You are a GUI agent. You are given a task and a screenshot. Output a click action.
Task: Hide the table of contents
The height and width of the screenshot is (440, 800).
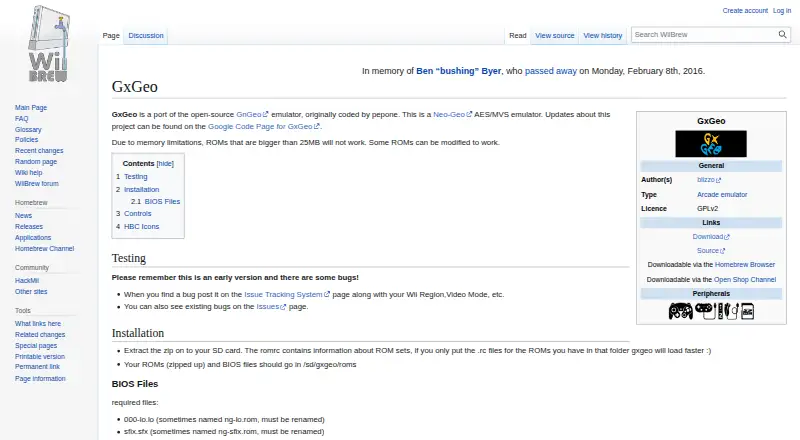pyautogui.click(x=165, y=164)
